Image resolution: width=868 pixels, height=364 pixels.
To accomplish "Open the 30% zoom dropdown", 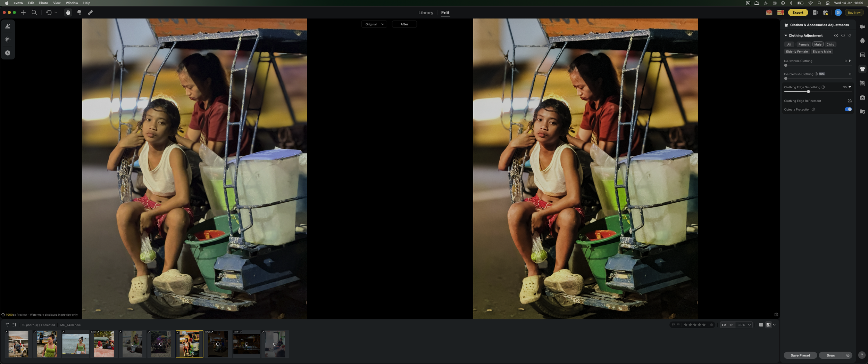I will point(744,325).
